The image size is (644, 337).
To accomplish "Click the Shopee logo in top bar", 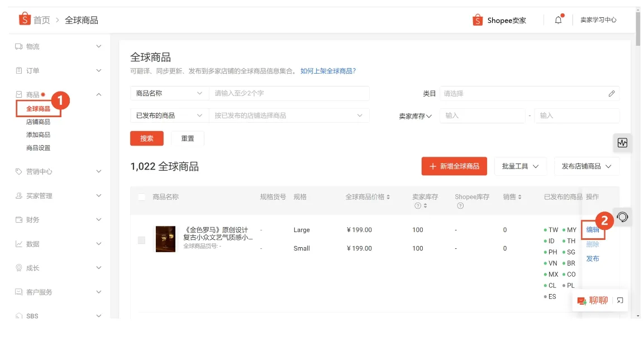I will tap(23, 18).
